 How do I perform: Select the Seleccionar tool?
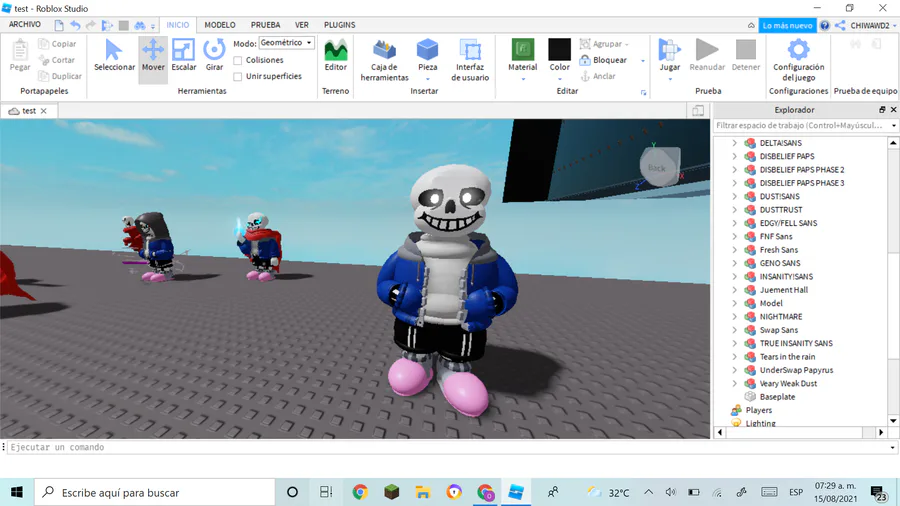(x=114, y=55)
